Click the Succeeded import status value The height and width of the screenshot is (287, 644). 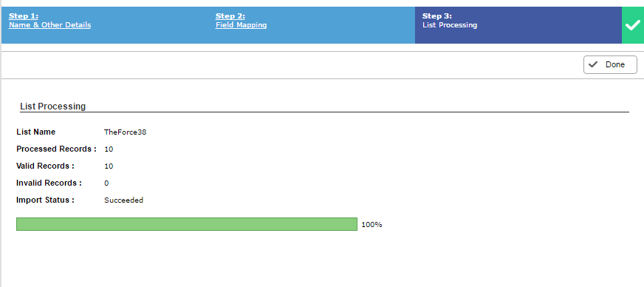click(x=123, y=200)
